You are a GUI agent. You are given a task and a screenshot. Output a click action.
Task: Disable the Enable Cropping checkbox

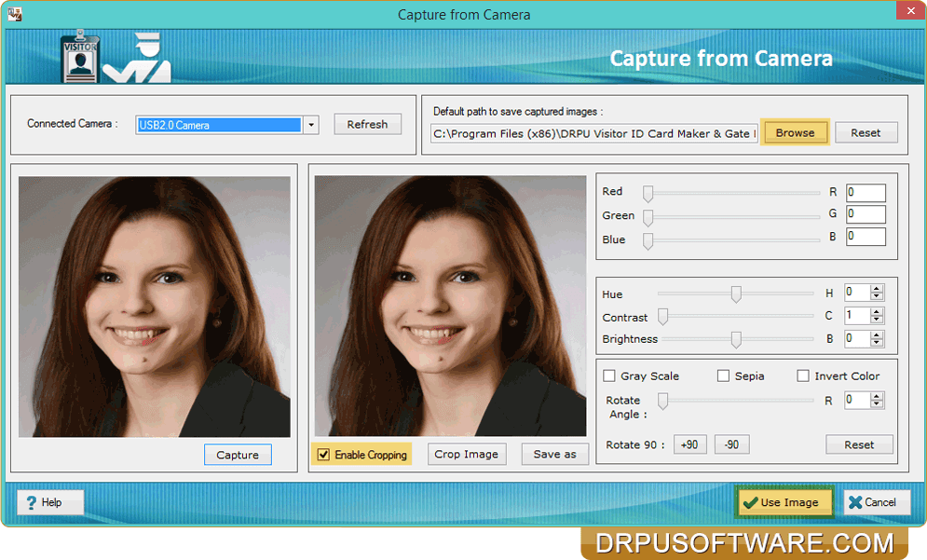tap(323, 454)
